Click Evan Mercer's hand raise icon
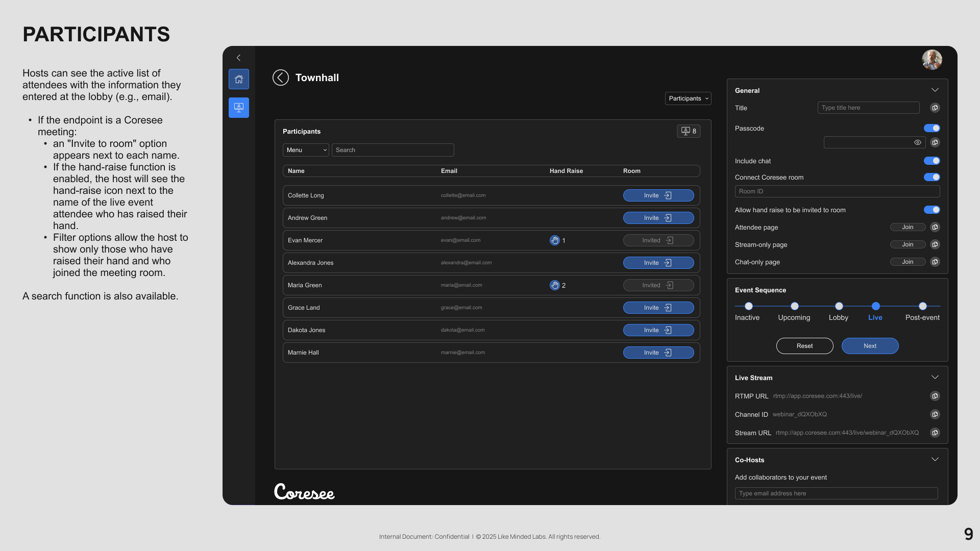This screenshot has width=980, height=551. pos(555,240)
